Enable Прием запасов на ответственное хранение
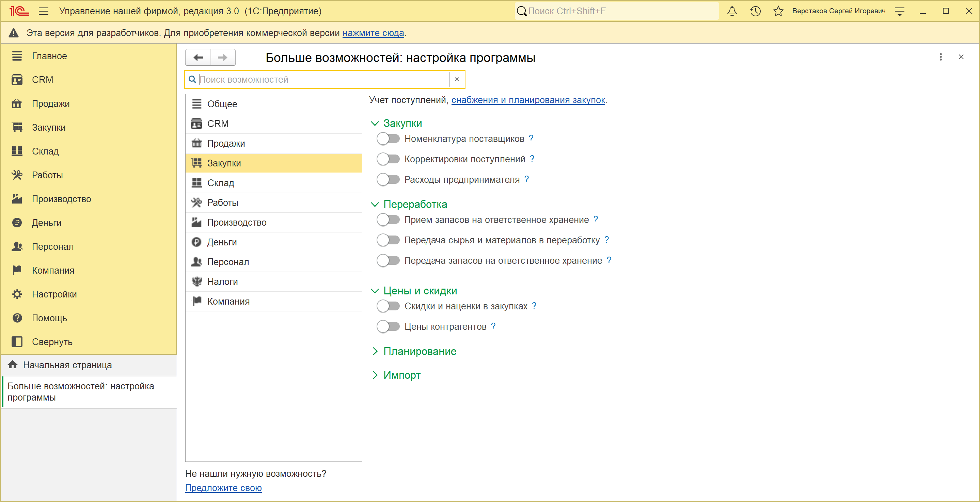 [x=388, y=220]
